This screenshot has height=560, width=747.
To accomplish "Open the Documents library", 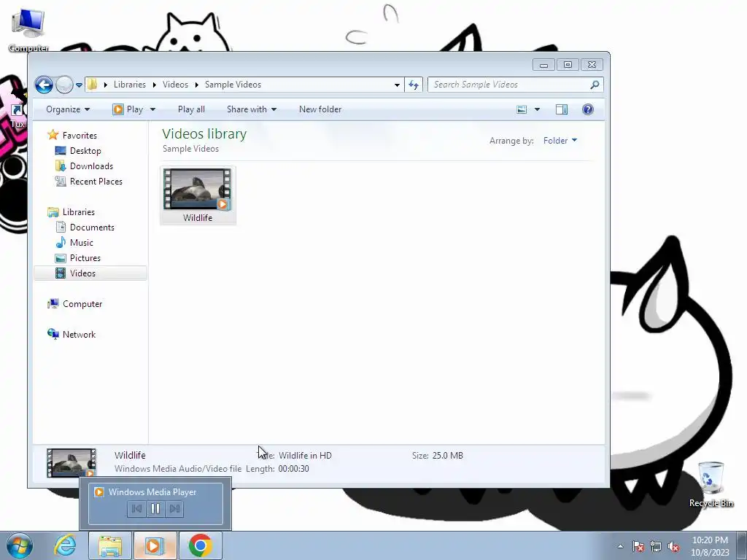I will pos(92,227).
